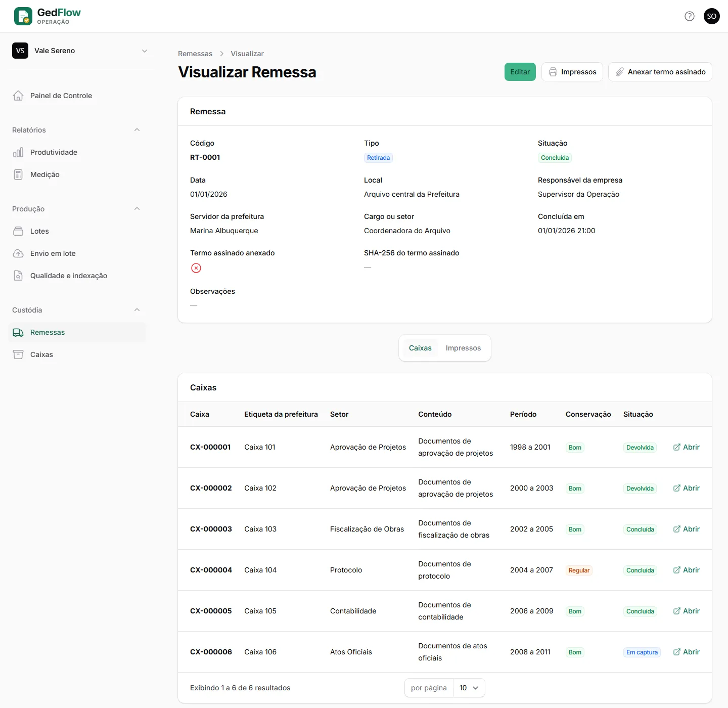Click the Anexar termo assinado button
The width and height of the screenshot is (728, 708).
pyautogui.click(x=660, y=72)
